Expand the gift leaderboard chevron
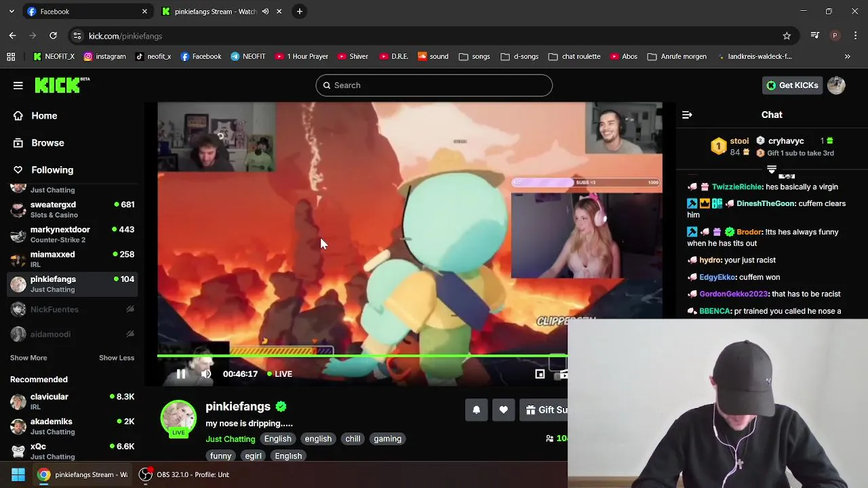This screenshot has width=868, height=488. pyautogui.click(x=772, y=169)
